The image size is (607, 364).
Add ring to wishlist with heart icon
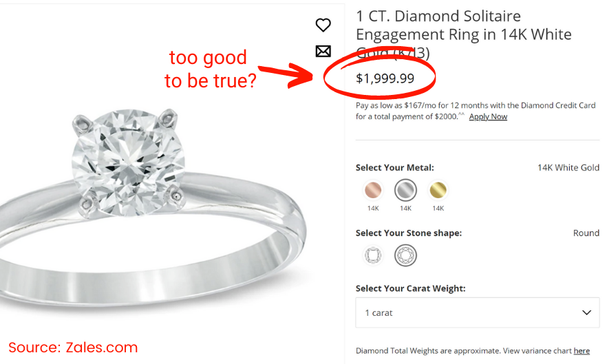click(x=323, y=25)
